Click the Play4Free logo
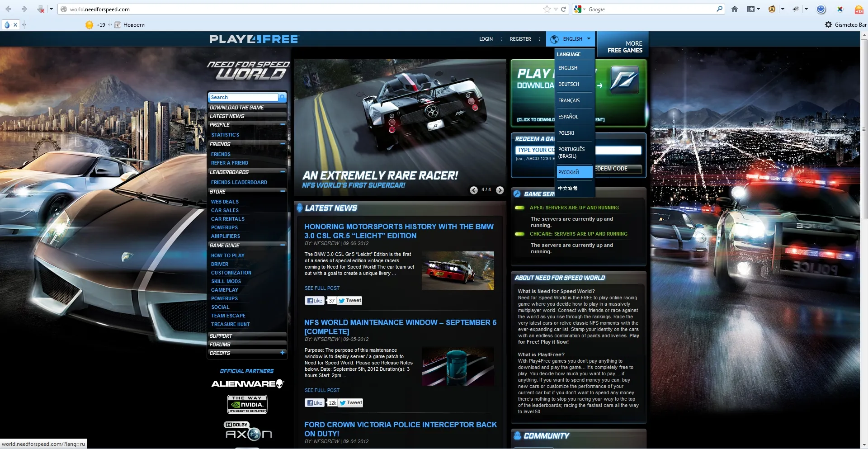 (254, 39)
